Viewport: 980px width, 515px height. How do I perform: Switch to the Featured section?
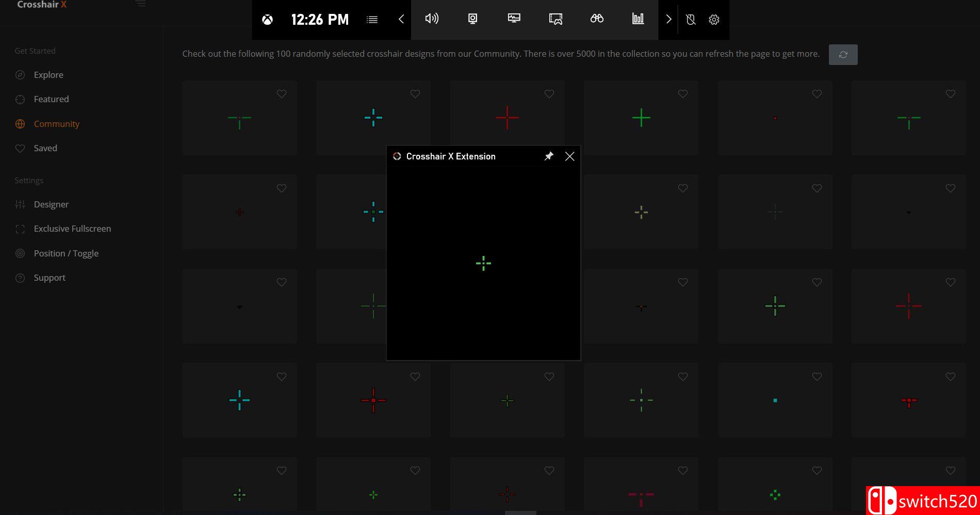[x=51, y=99]
